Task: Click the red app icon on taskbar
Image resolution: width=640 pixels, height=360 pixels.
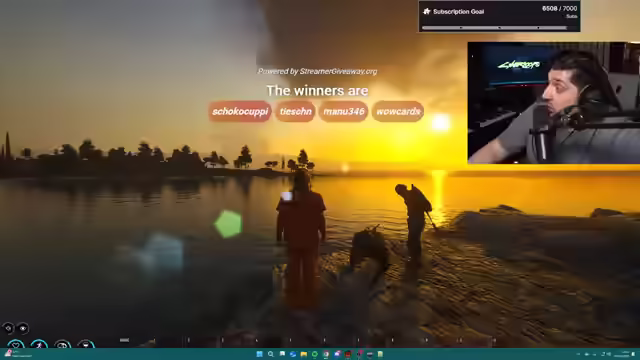Action: coord(348,354)
